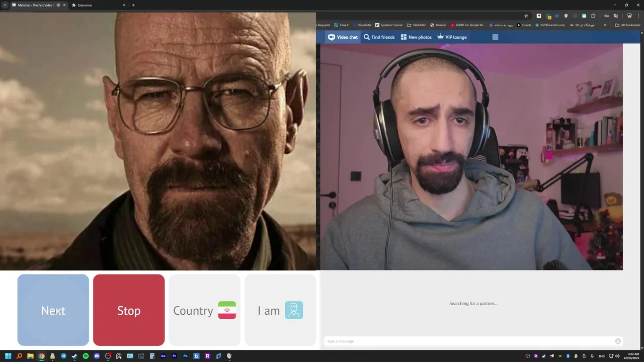
Task: Click the speaker extension icon in toolbar
Action: [557, 16]
